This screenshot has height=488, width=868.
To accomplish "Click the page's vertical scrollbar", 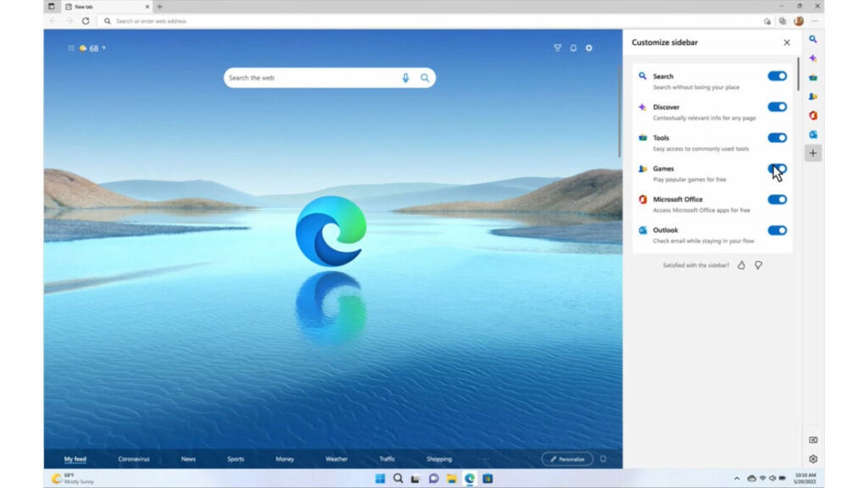I will [x=620, y=112].
